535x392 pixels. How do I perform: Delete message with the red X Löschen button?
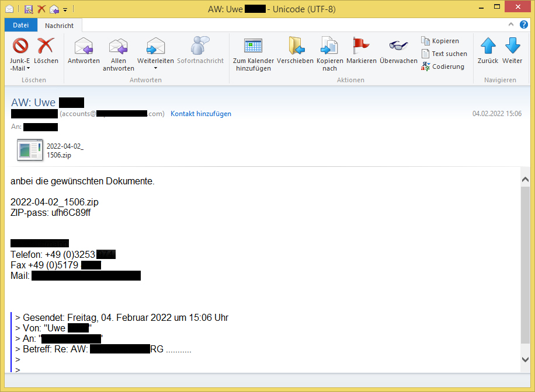click(x=46, y=51)
